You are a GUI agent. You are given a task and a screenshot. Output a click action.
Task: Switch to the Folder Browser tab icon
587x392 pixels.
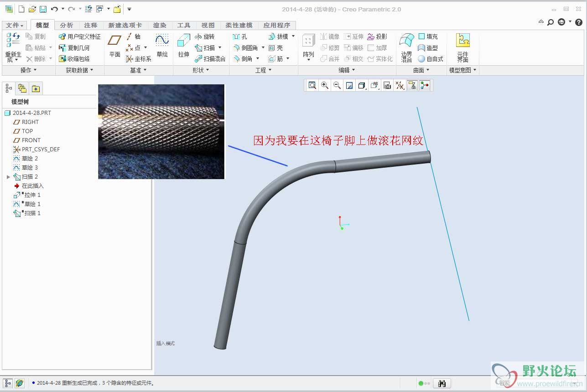[x=22, y=88]
